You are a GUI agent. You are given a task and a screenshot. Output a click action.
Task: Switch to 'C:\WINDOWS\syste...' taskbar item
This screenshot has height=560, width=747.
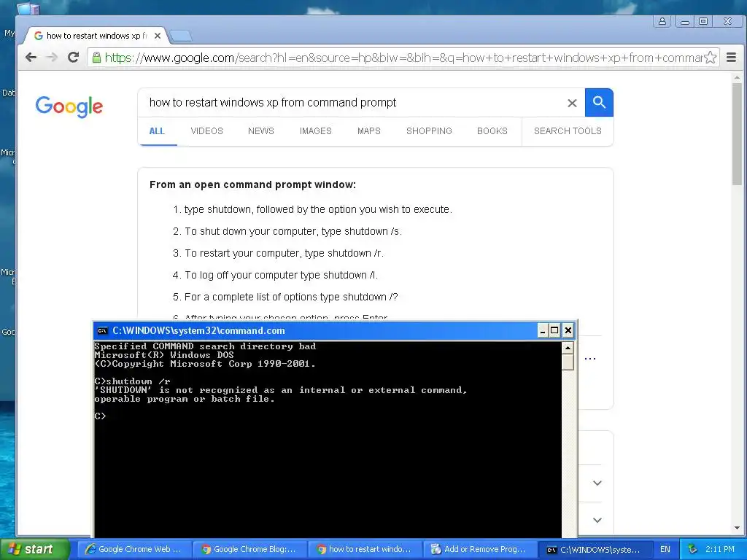[x=594, y=549]
